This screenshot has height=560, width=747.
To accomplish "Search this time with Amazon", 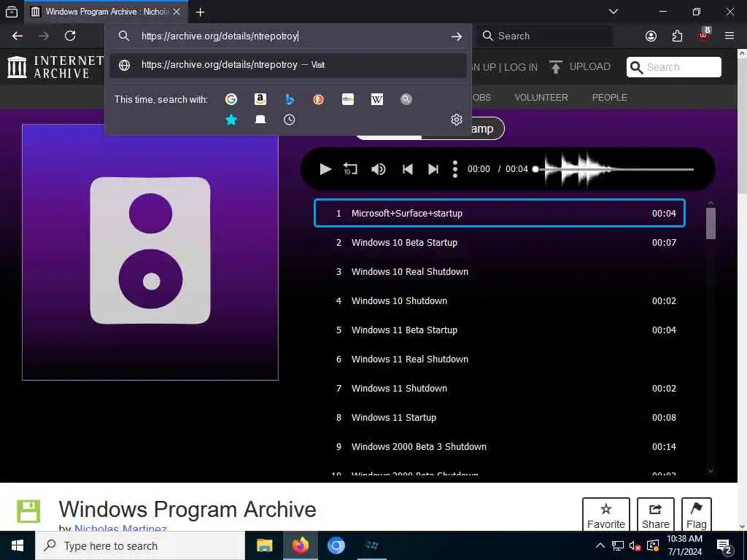I will click(x=260, y=99).
